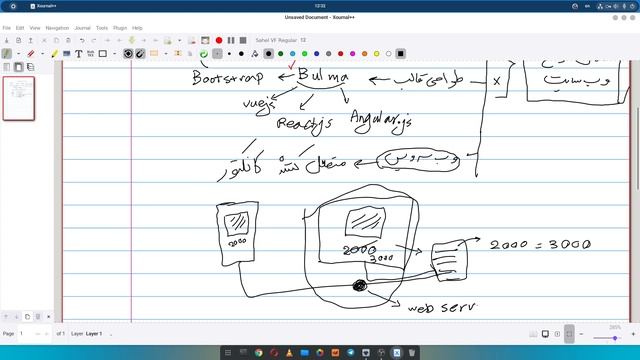Open the Edit menu

coord(20,28)
